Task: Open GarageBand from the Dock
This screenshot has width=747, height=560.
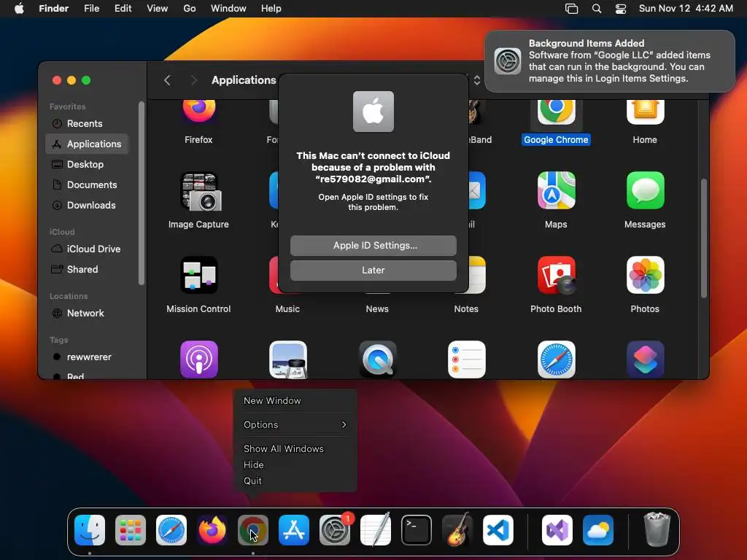Action: click(457, 530)
